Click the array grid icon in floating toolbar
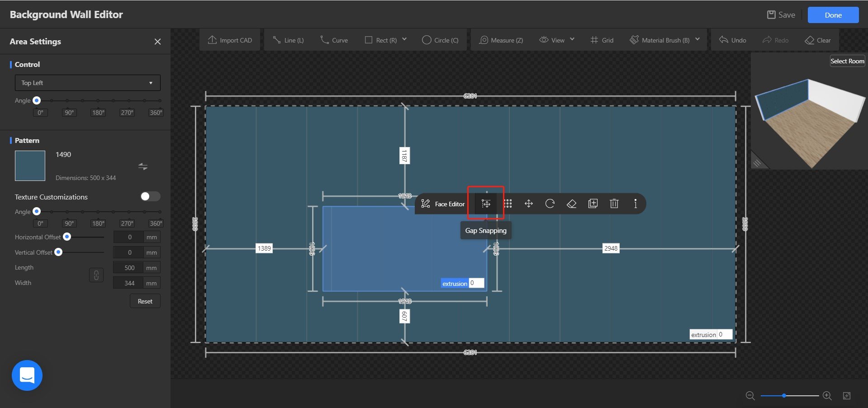This screenshot has height=408, width=868. pyautogui.click(x=508, y=204)
